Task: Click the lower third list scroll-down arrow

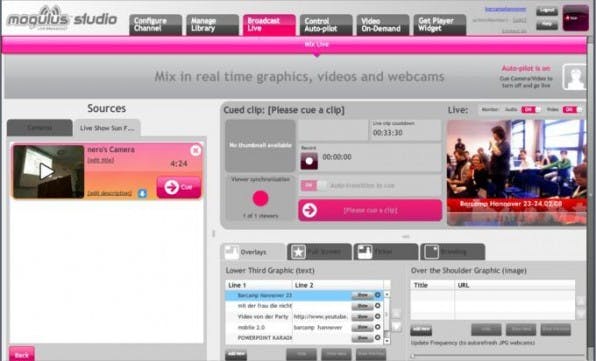Action: pos(387,341)
